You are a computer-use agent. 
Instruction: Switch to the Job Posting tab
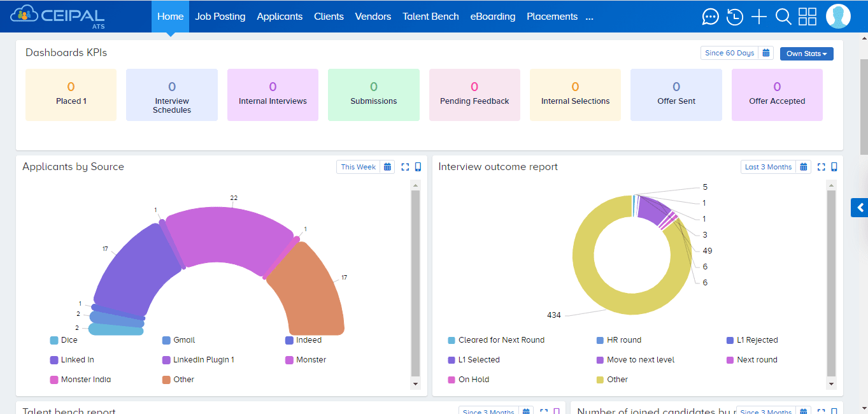coord(220,17)
